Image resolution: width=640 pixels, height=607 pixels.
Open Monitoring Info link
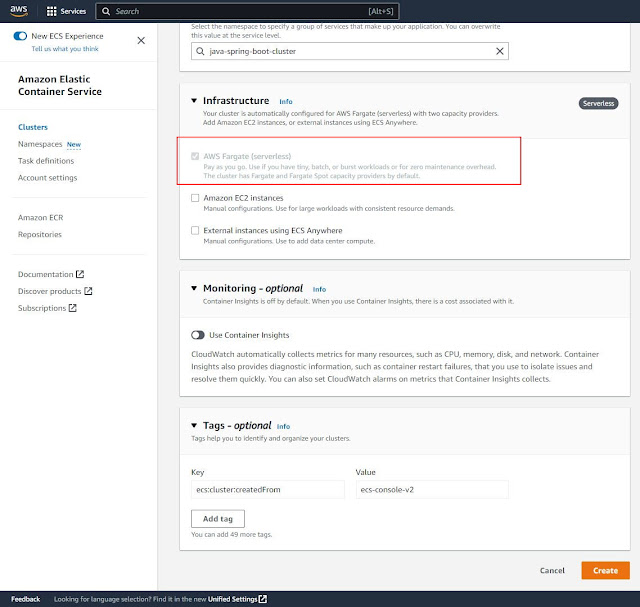point(319,289)
